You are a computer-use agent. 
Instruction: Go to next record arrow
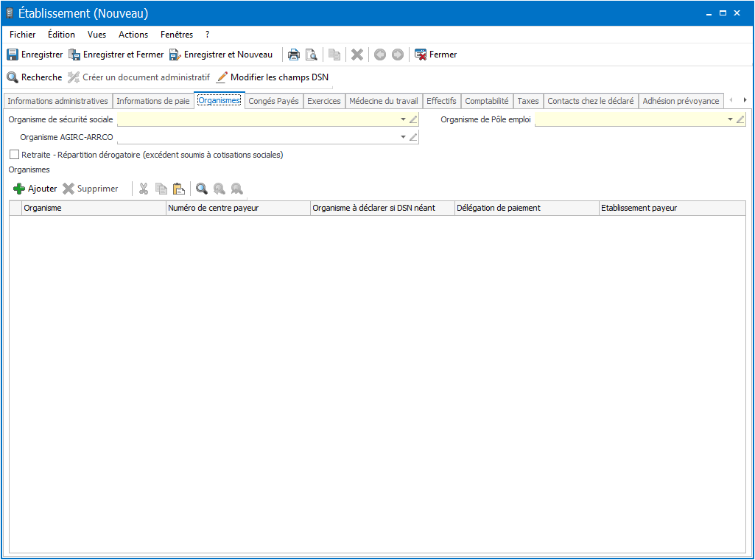coord(398,55)
